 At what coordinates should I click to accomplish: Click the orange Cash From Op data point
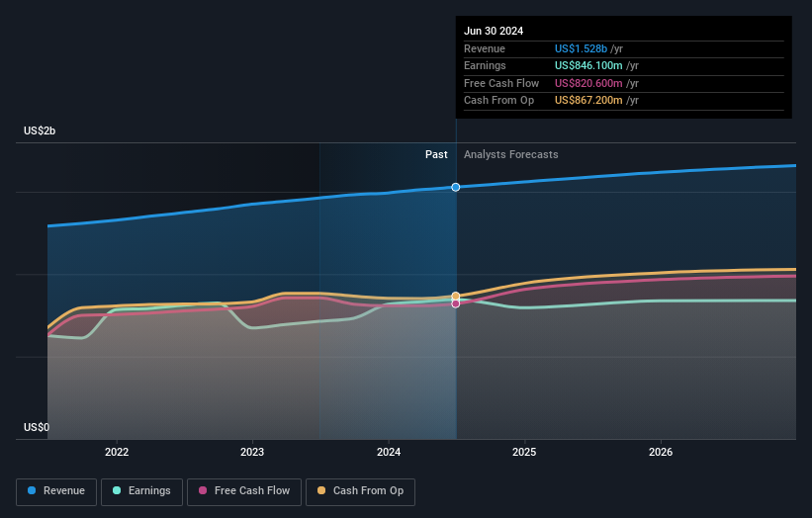click(x=456, y=296)
